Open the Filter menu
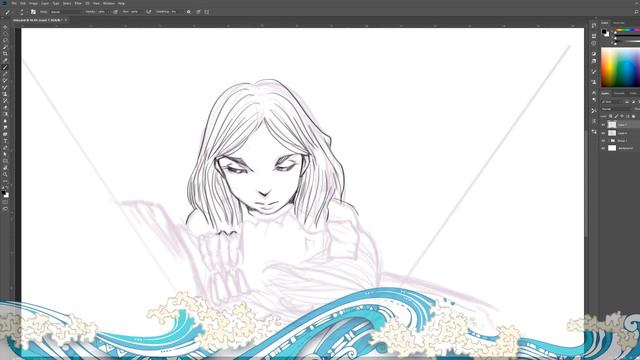Viewport: 640px width, 360px height. click(78, 3)
